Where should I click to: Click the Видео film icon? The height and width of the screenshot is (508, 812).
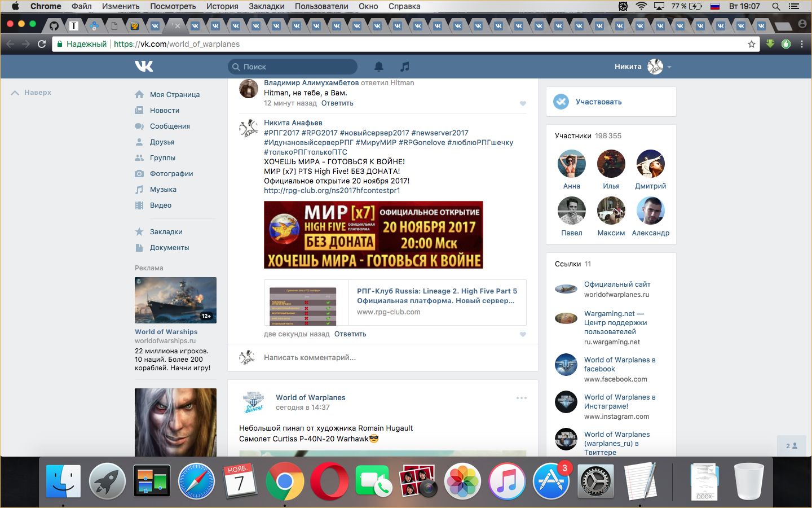pyautogui.click(x=139, y=205)
